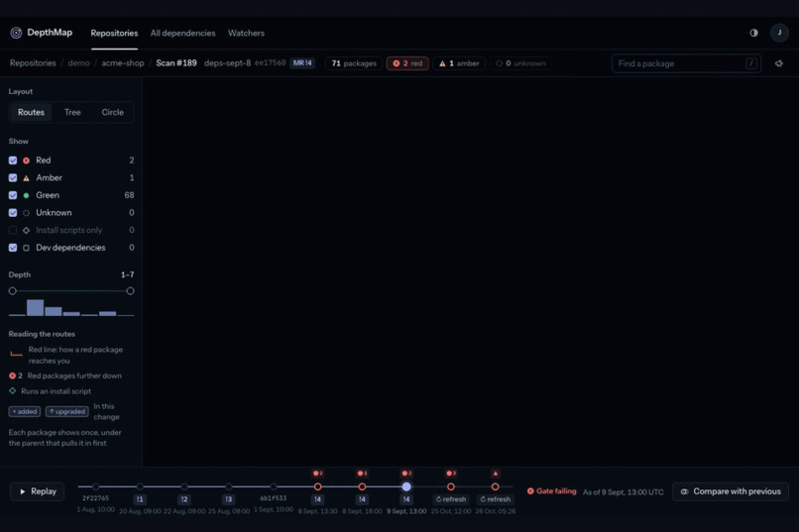The image size is (799, 532).
Task: Click the slash shortcut icon in search box
Action: point(750,63)
